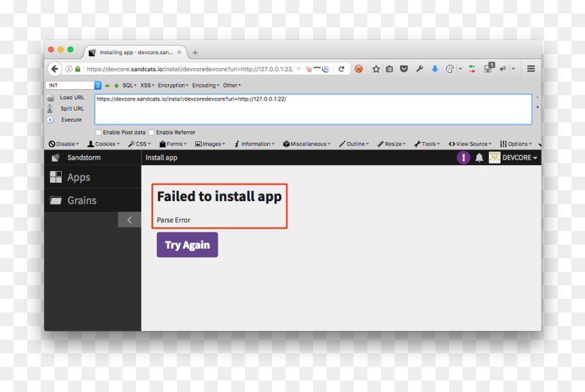Click the Try Again button
Viewport: 585px width, 392px height.
(187, 245)
